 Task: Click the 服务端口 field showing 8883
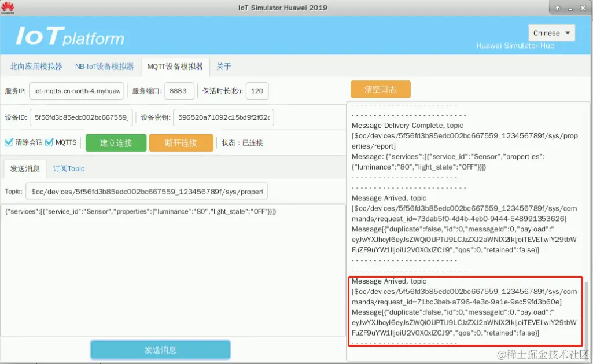[x=179, y=91]
